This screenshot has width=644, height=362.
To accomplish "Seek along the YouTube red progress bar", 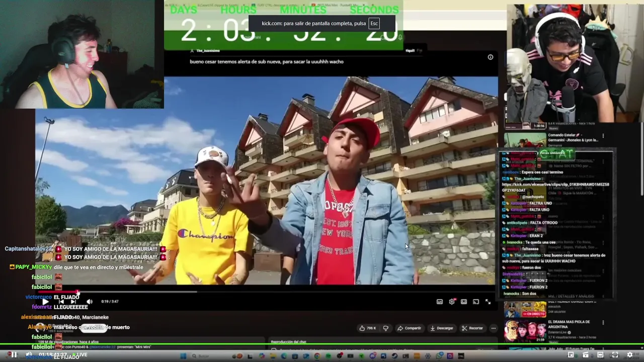I will (x=267, y=291).
